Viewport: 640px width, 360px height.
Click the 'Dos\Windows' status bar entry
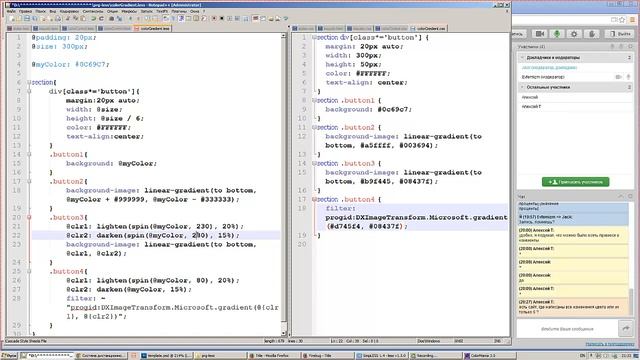(x=429, y=341)
